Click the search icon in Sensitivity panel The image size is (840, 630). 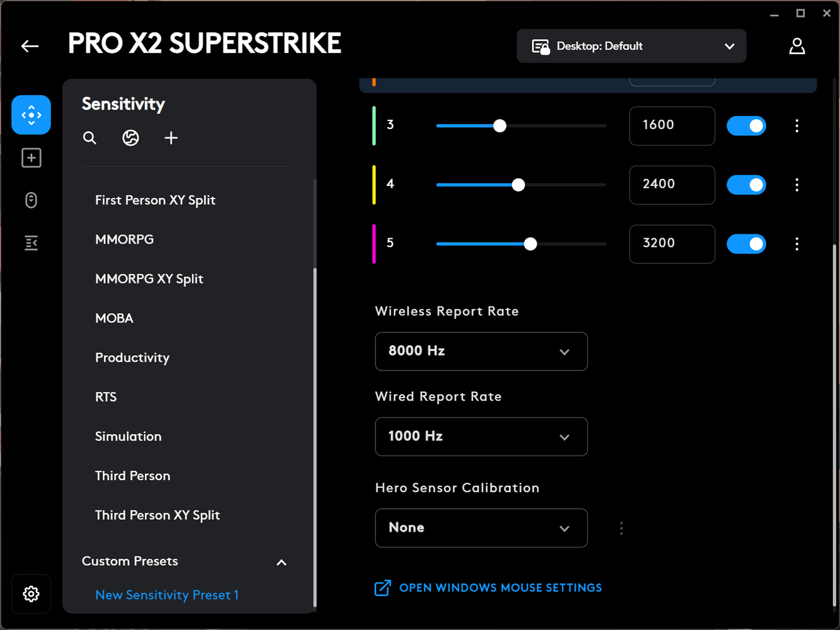click(89, 137)
